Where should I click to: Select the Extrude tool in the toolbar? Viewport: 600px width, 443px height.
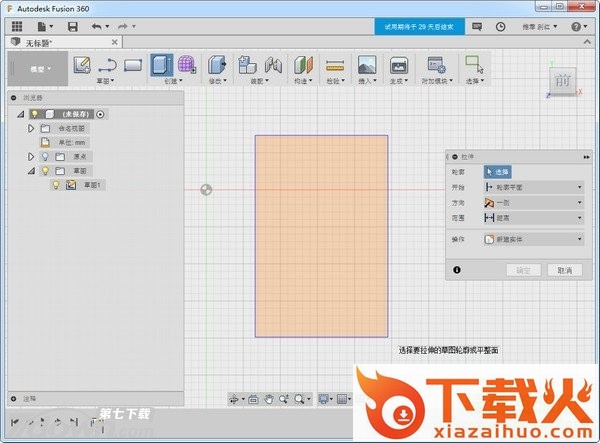(161, 65)
